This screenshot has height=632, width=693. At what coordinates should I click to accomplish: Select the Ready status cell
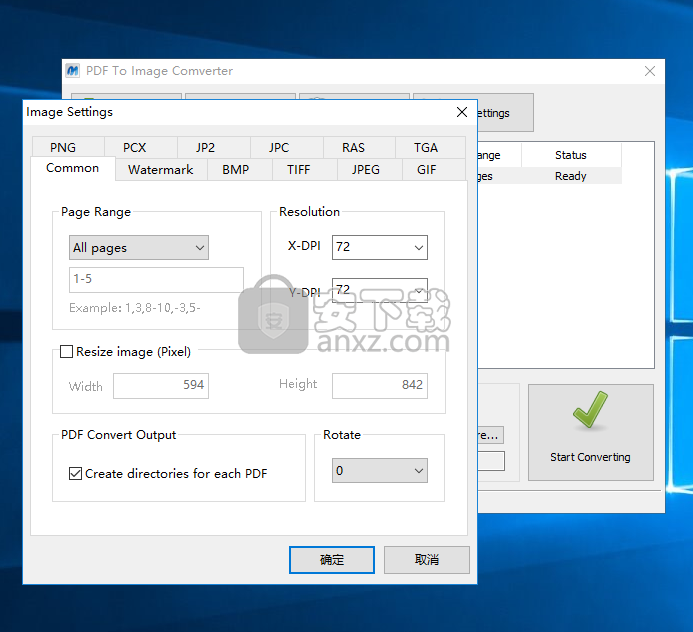coord(571,176)
